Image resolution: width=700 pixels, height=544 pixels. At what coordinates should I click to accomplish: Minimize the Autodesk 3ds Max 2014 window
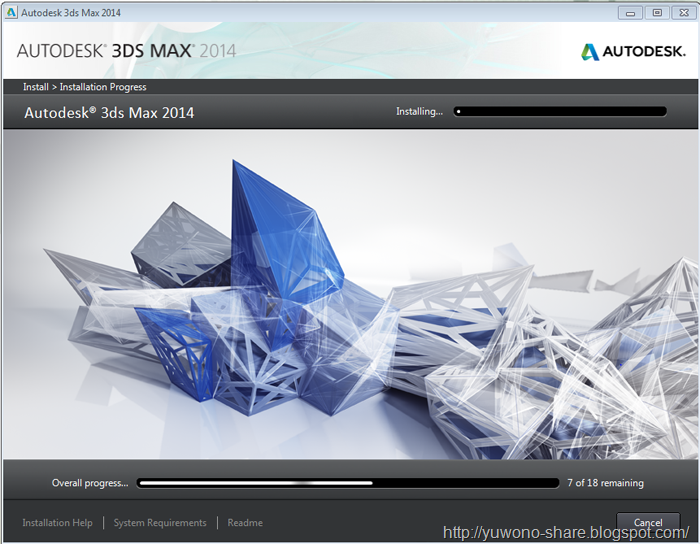point(630,12)
